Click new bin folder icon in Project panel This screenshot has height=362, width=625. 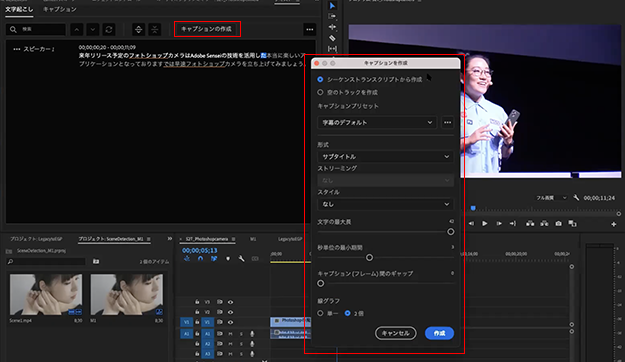click(x=96, y=262)
